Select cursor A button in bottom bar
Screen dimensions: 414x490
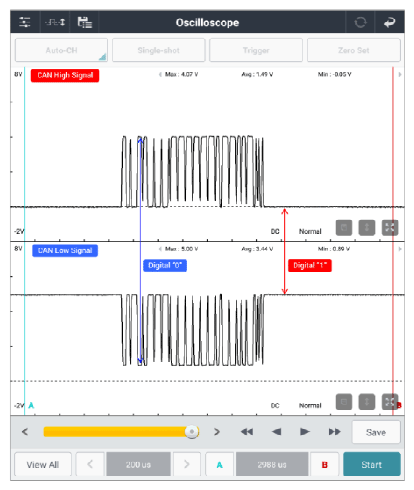(x=219, y=465)
